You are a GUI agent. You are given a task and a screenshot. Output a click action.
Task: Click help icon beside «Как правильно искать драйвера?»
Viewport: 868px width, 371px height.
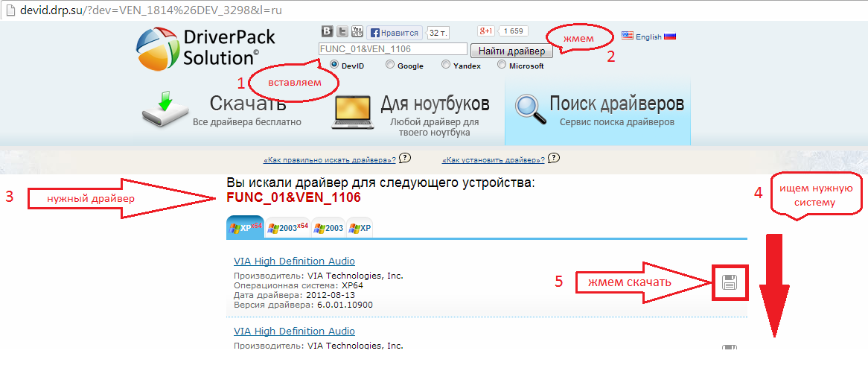coord(405,159)
